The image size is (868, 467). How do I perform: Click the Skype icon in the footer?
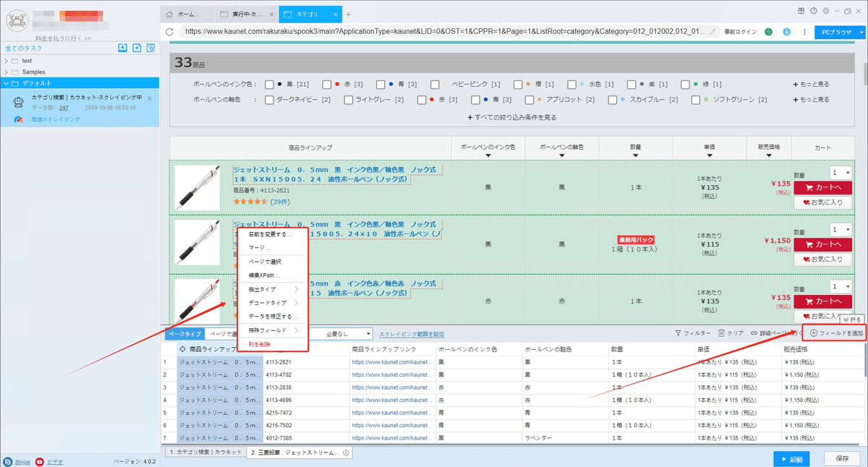pos(7,461)
